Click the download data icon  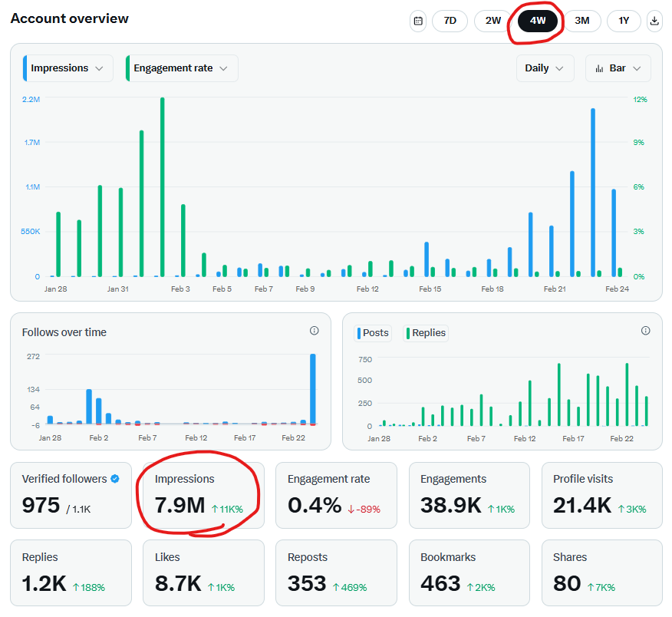click(x=654, y=21)
